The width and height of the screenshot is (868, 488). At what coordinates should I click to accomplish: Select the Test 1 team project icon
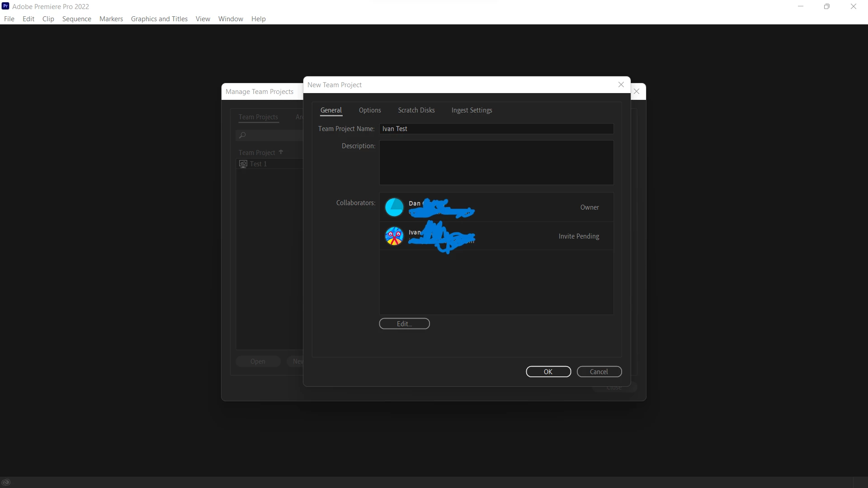(243, 164)
